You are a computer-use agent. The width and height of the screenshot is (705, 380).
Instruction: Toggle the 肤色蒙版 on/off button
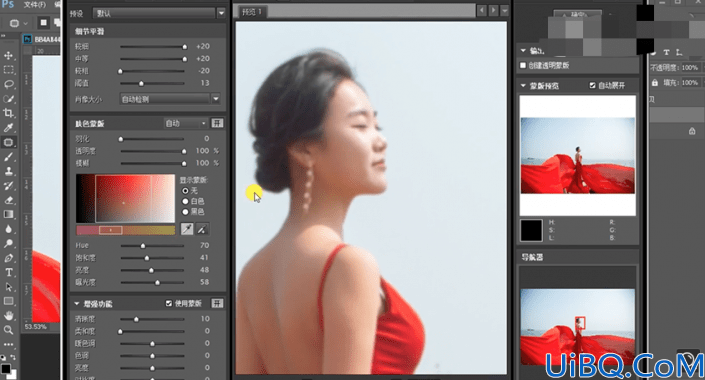point(217,123)
